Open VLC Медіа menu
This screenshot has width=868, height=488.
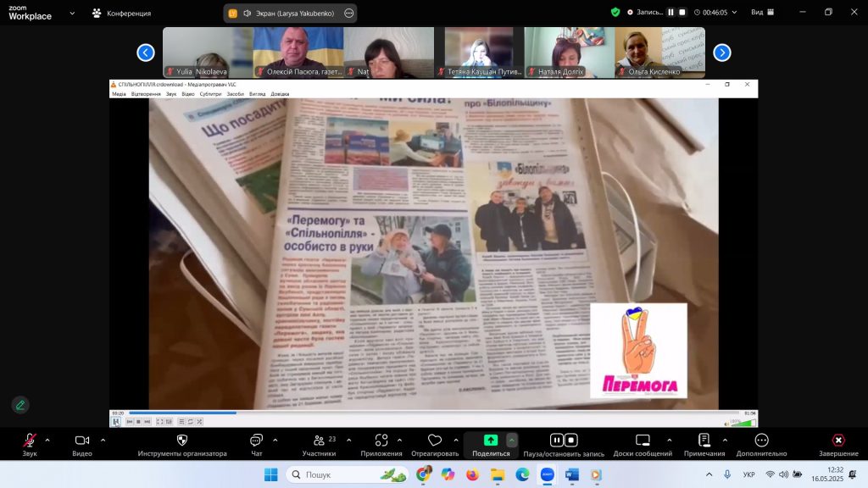pyautogui.click(x=119, y=94)
